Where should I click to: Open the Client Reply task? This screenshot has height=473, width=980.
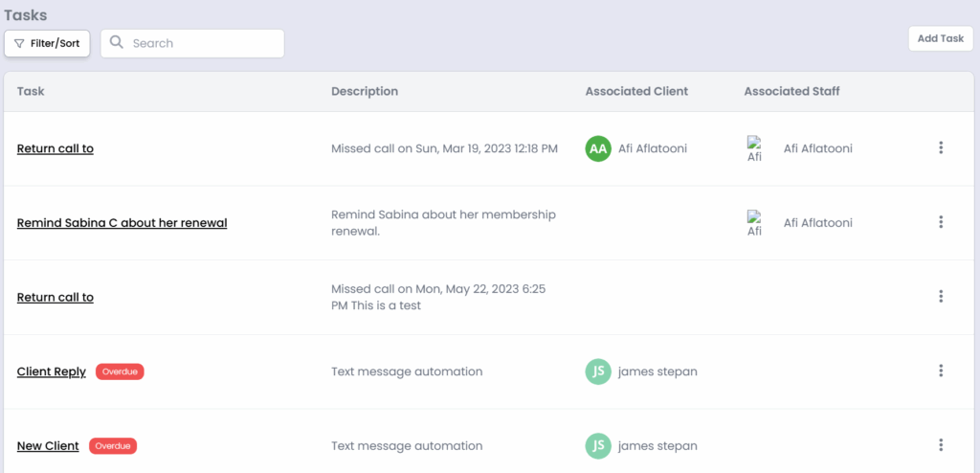(x=52, y=372)
